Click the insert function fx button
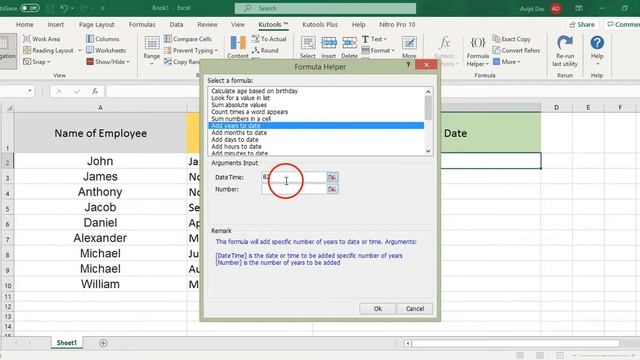The width and height of the screenshot is (640, 360). (95, 91)
